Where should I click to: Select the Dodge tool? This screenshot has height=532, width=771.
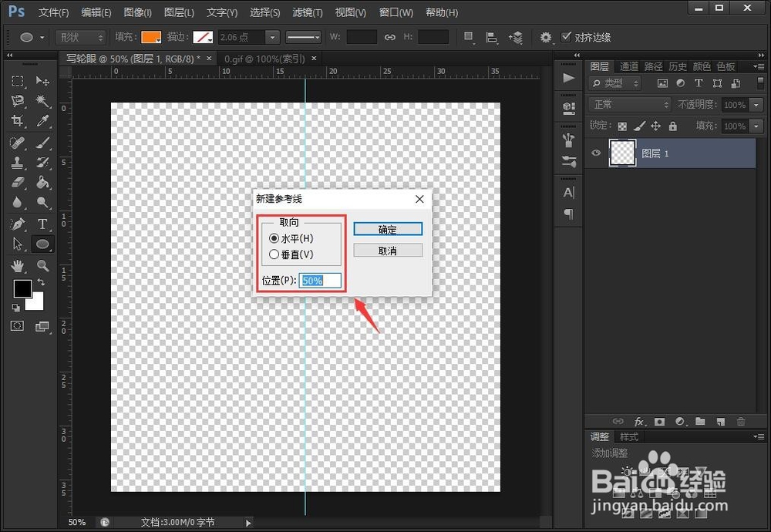42,203
